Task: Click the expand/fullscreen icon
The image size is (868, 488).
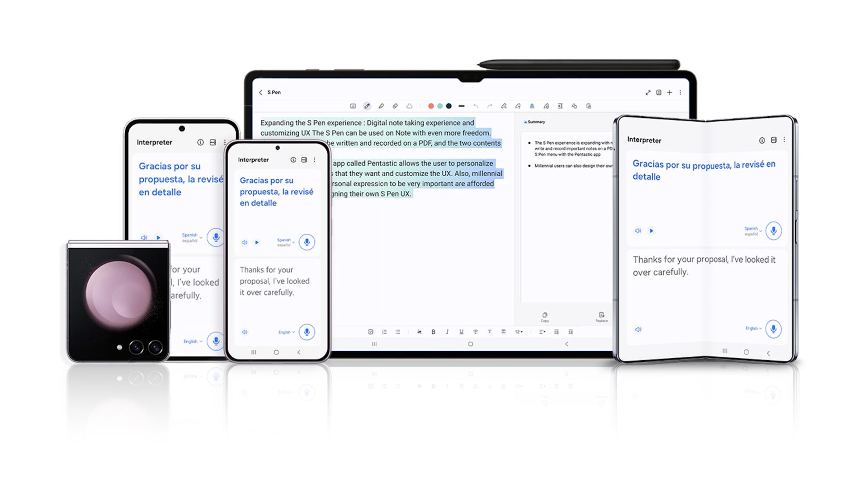Action: point(648,92)
